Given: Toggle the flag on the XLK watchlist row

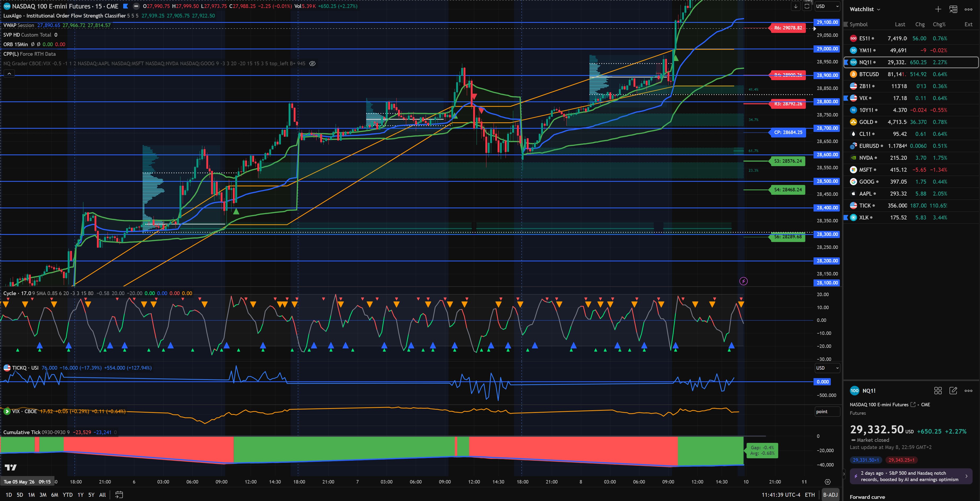Looking at the screenshot, I should [846, 217].
